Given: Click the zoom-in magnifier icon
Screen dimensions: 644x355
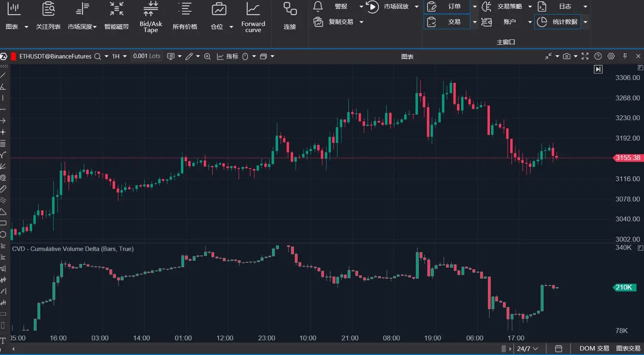Looking at the screenshot, I should point(207,56).
